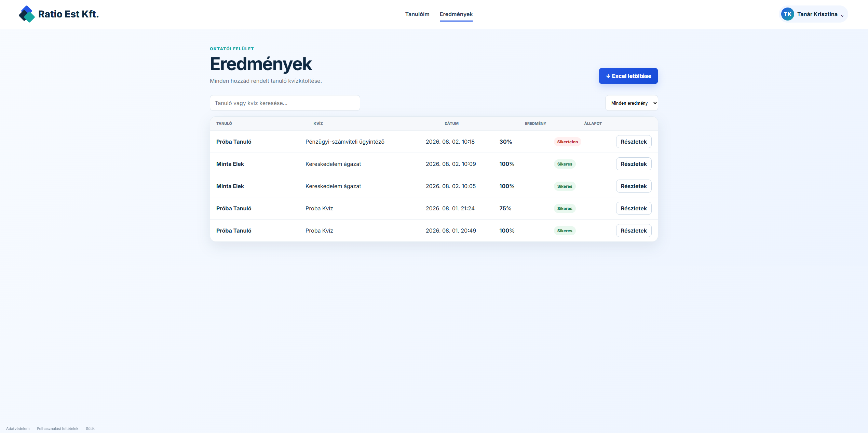Viewport: 868px width, 433px height.
Task: Open the Tanár Krisztina user menu chevron
Action: click(x=842, y=16)
